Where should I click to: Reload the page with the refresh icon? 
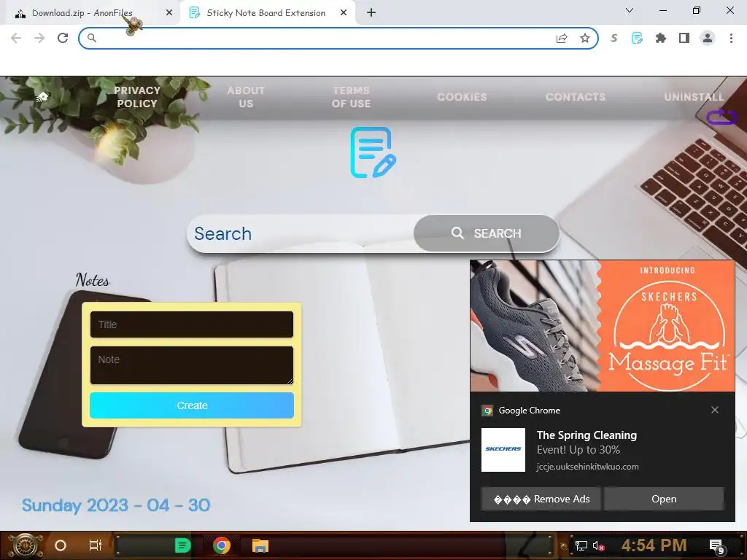63,38
